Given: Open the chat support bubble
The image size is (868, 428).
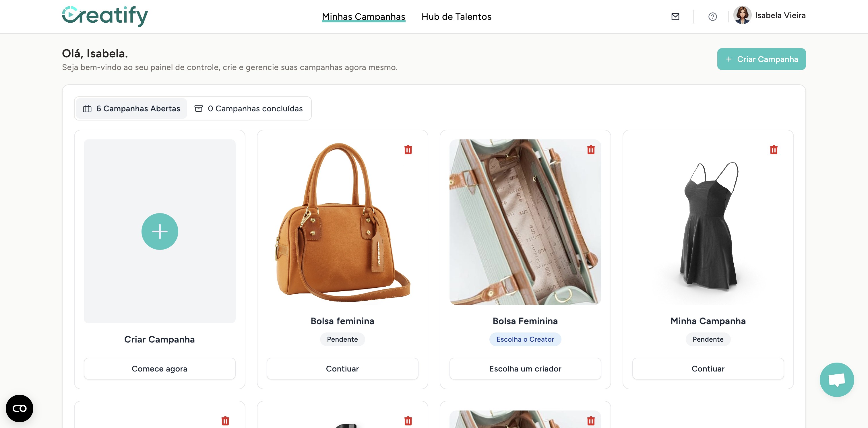Looking at the screenshot, I should click(x=837, y=380).
